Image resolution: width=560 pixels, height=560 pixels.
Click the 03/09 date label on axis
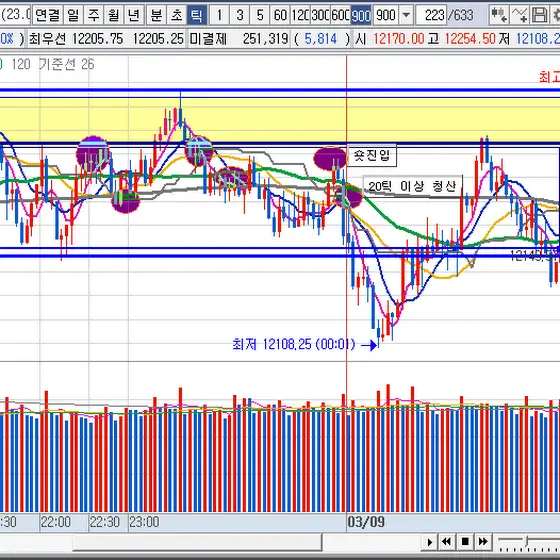point(366,522)
